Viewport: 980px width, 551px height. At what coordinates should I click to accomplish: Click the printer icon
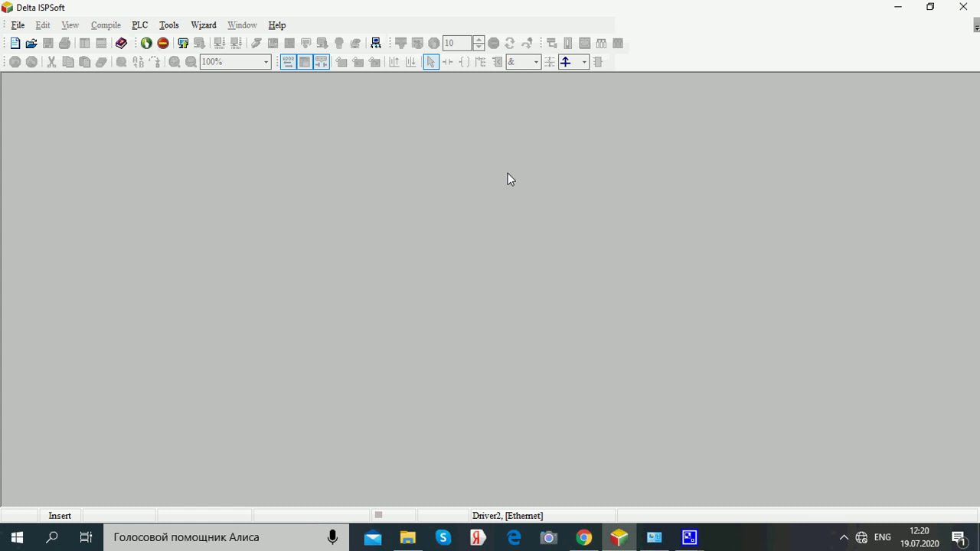tap(65, 44)
